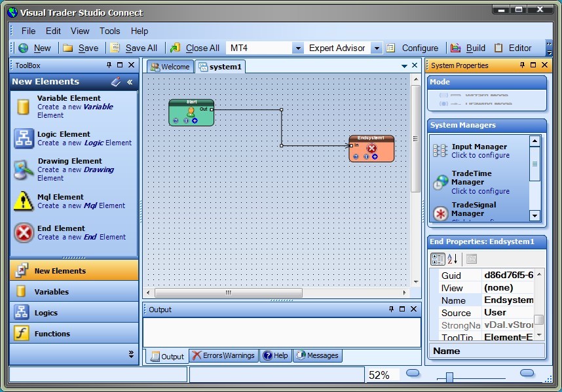Open the File menu
The width and height of the screenshot is (562, 392).
click(x=28, y=31)
